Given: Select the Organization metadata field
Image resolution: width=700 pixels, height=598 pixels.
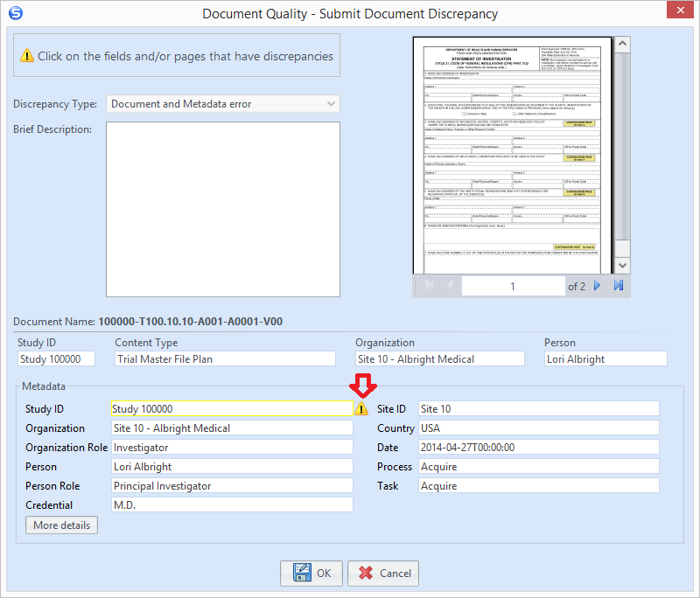Looking at the screenshot, I should tap(232, 428).
